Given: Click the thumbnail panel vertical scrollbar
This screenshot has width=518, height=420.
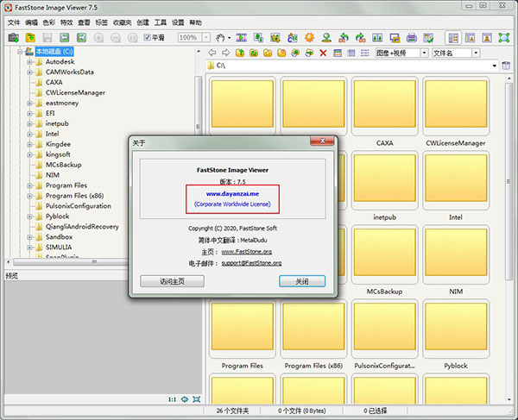Looking at the screenshot, I should pos(509,181).
